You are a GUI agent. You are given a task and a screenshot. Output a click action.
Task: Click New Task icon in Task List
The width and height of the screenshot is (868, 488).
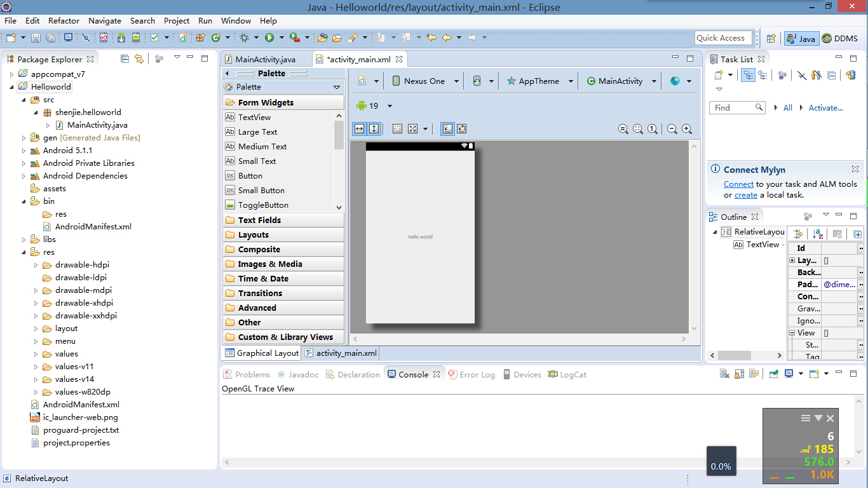click(x=719, y=75)
